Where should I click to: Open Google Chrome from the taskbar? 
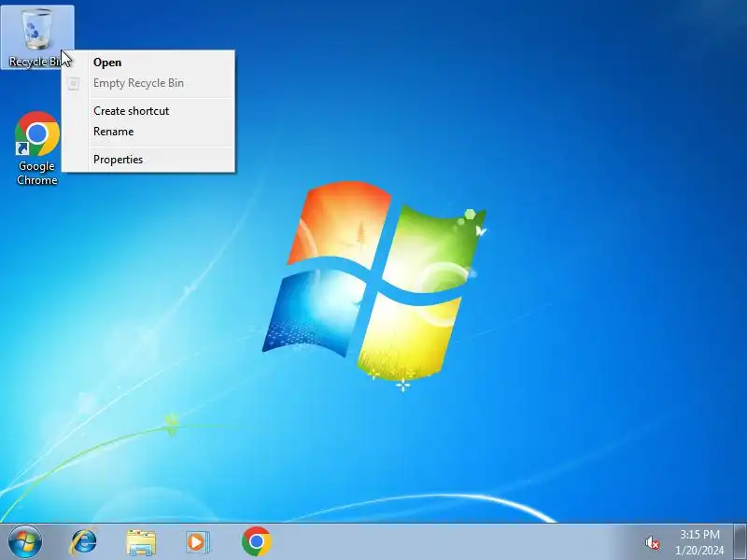click(256, 541)
